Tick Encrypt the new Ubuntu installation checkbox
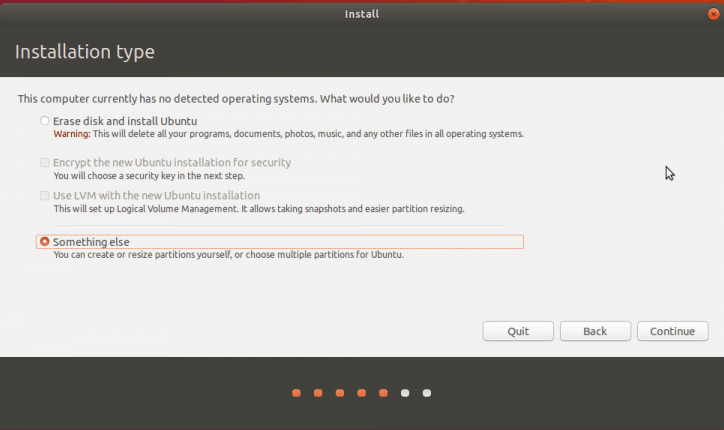724x430 pixels. point(44,163)
